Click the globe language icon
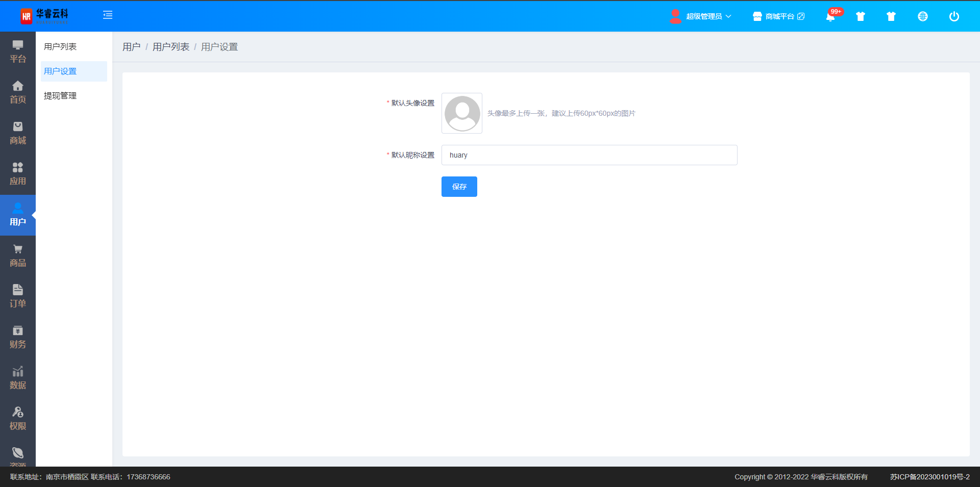The height and width of the screenshot is (487, 980). pos(922,16)
